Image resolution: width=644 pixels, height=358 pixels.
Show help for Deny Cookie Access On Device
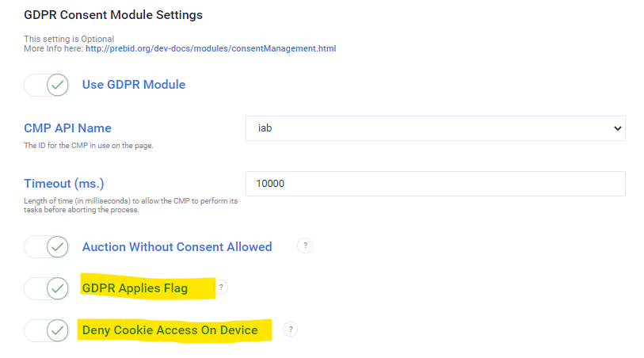coord(291,329)
